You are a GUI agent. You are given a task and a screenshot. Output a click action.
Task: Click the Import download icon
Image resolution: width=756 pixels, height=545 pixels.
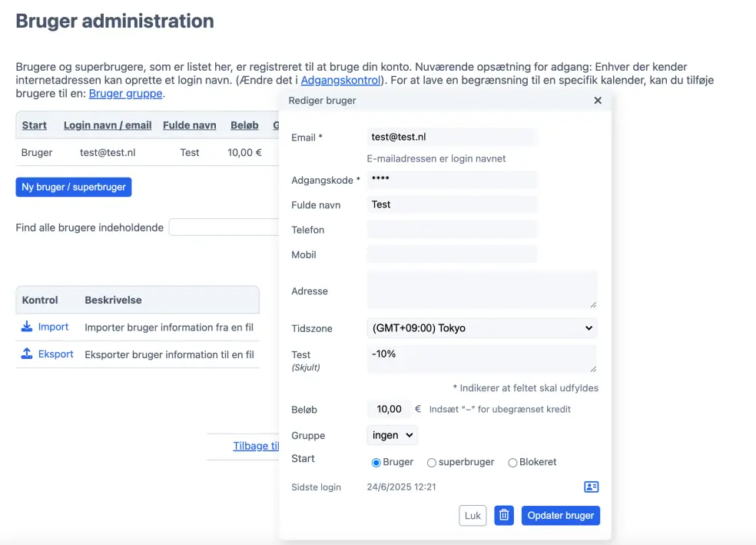(x=27, y=327)
